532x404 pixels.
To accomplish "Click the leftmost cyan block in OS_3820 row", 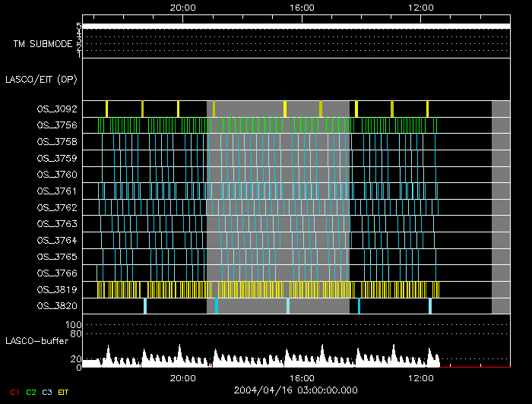I will (x=145, y=305).
